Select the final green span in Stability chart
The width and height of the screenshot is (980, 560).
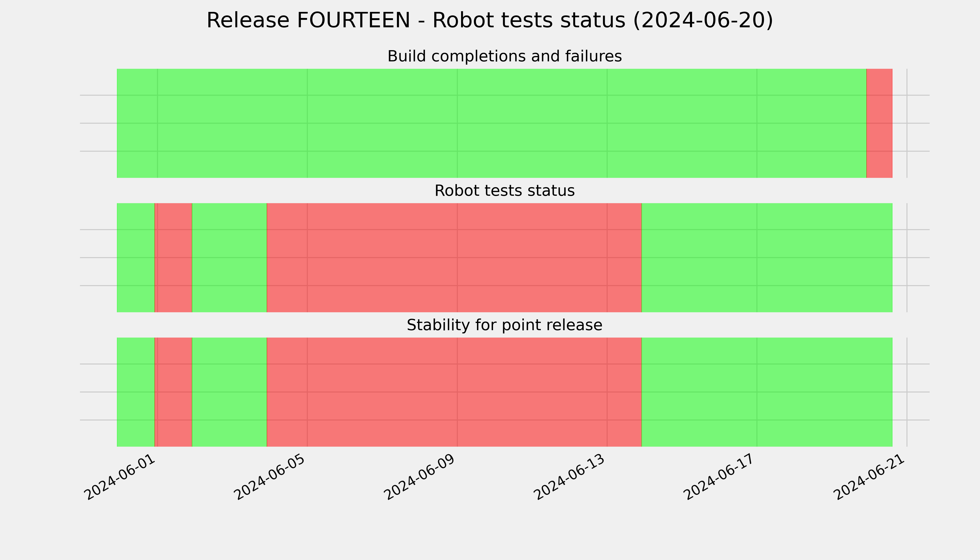[767, 392]
